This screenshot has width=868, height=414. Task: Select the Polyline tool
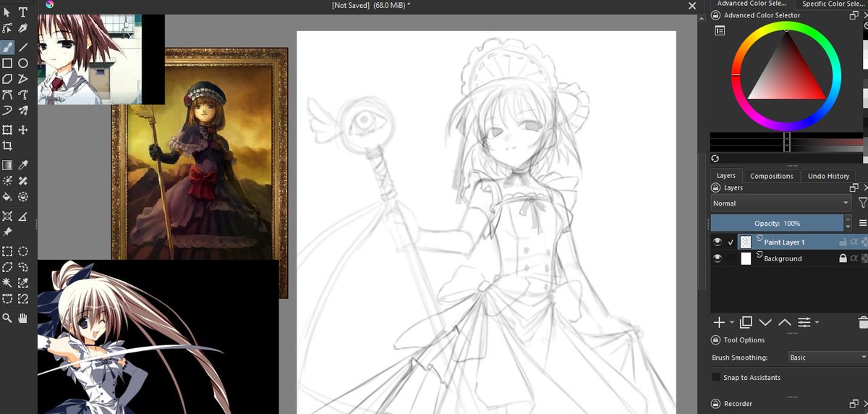(23, 79)
